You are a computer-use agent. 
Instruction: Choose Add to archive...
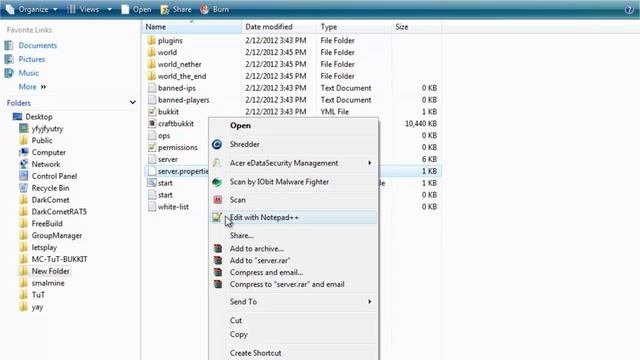(293, 249)
